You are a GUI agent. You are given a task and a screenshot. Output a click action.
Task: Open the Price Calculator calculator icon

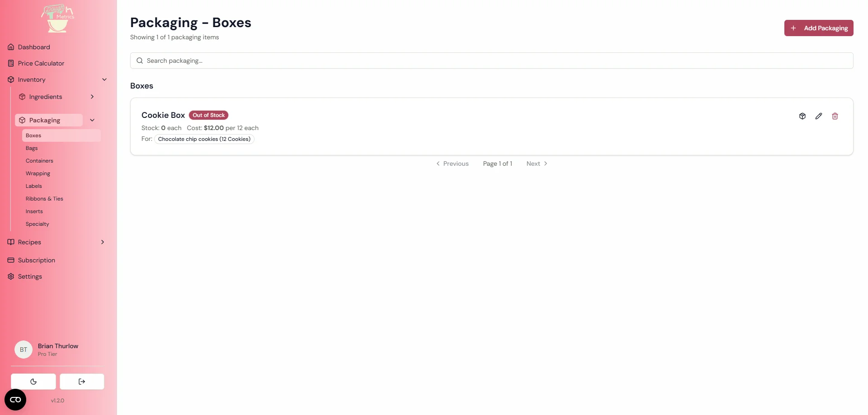11,63
